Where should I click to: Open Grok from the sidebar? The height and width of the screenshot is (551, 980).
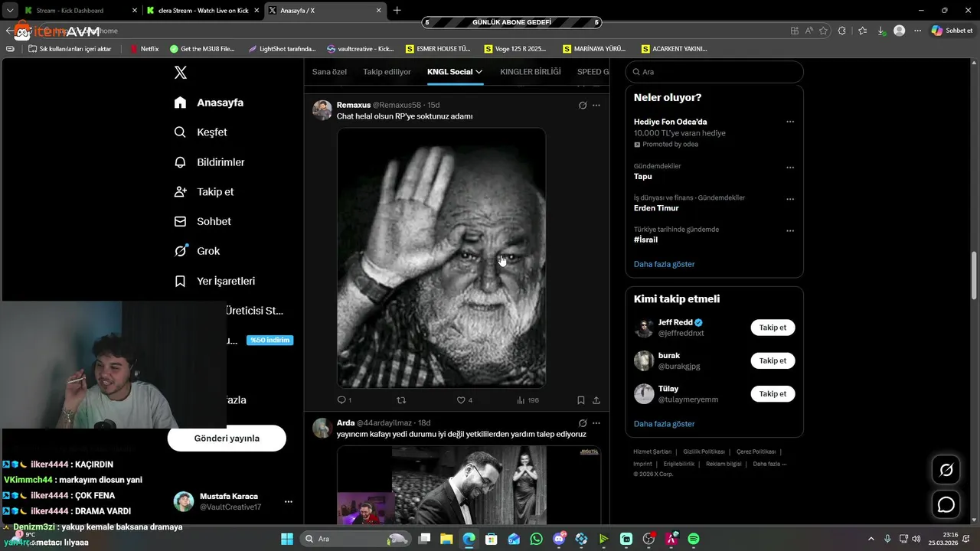coord(197,251)
